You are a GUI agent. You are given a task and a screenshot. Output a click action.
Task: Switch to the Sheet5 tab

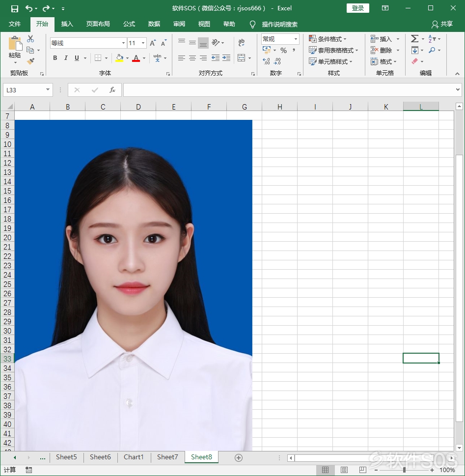tap(66, 457)
